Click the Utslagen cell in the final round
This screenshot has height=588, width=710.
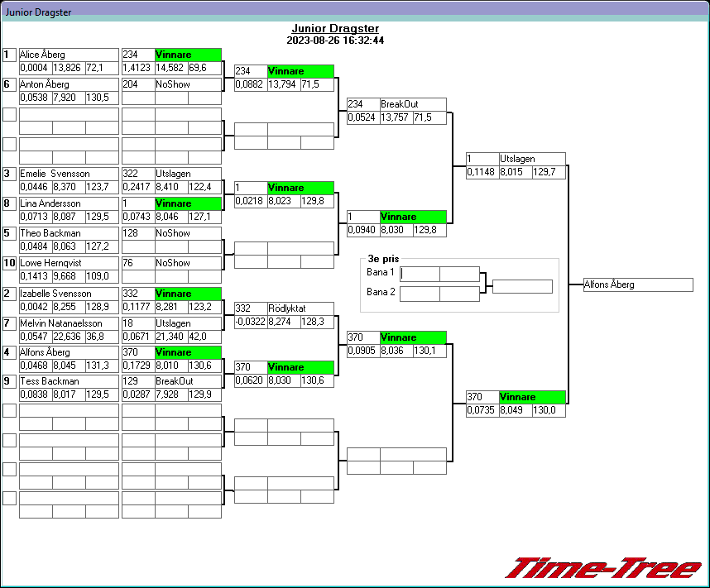[532, 160]
